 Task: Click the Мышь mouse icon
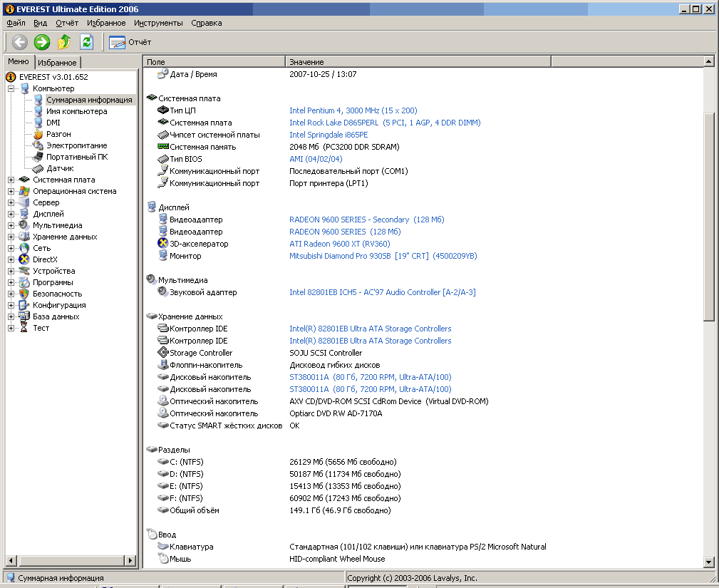pos(162,558)
